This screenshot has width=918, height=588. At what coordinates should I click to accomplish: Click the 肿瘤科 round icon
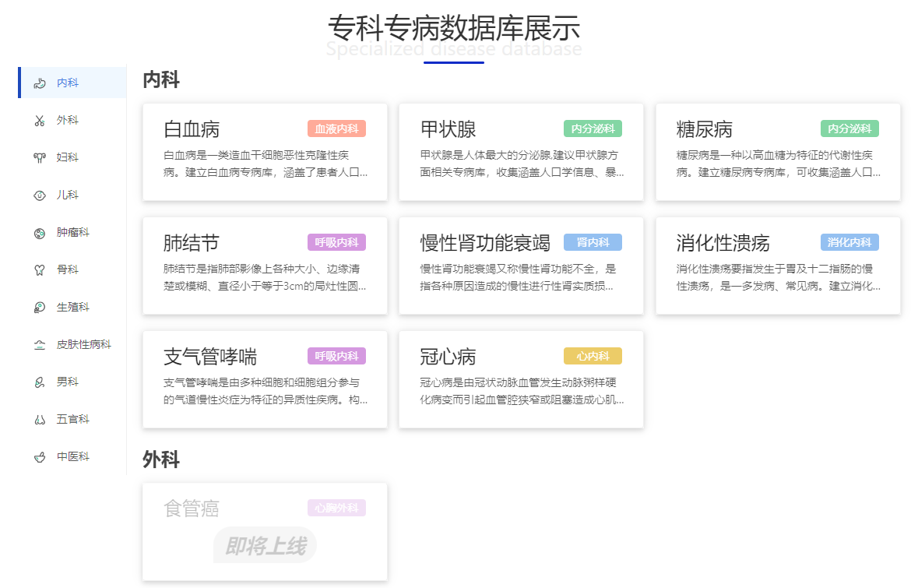(x=40, y=232)
